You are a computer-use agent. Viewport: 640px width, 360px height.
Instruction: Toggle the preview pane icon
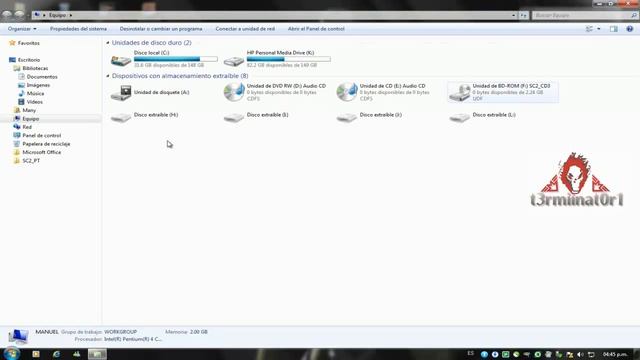[x=613, y=29]
